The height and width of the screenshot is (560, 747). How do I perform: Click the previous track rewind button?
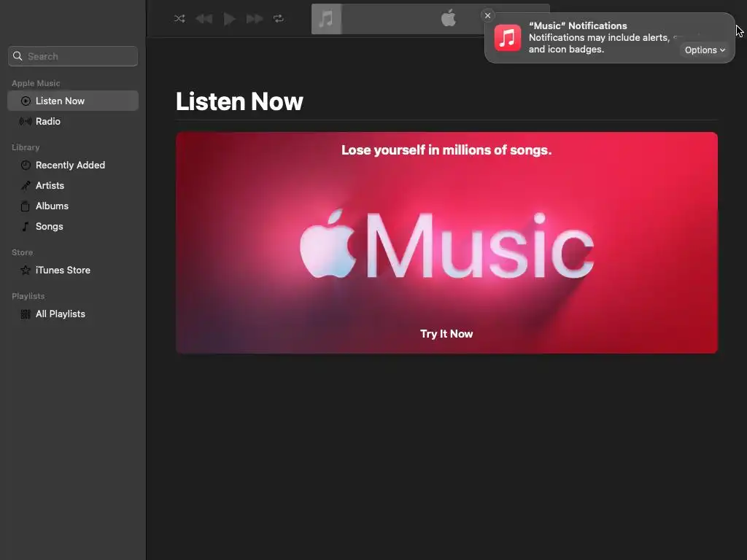(204, 18)
